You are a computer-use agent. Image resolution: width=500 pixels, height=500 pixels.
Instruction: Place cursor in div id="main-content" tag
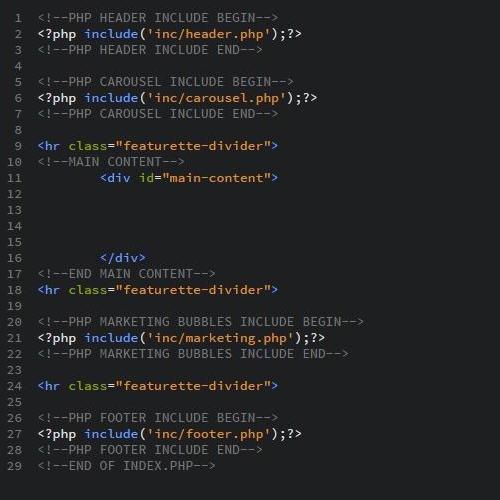(189, 178)
